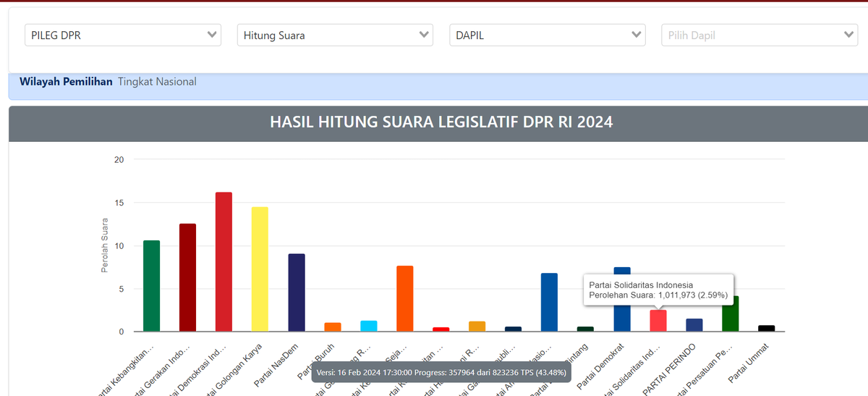Expand the DAPIL dropdown
The height and width of the screenshot is (396, 868).
pyautogui.click(x=547, y=35)
